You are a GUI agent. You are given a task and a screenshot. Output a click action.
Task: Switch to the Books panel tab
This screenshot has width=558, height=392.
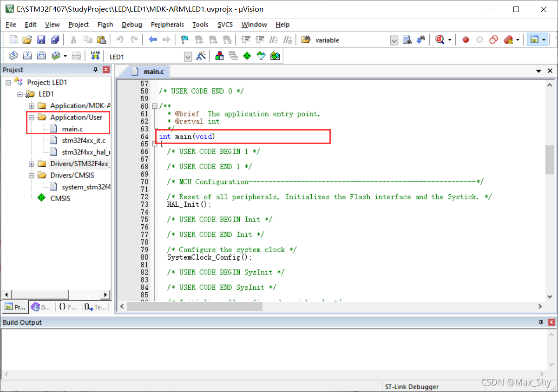point(41,307)
